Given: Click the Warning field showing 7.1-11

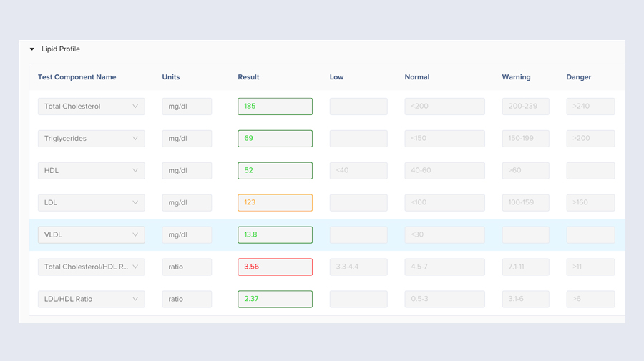Looking at the screenshot, I should pyautogui.click(x=526, y=267).
